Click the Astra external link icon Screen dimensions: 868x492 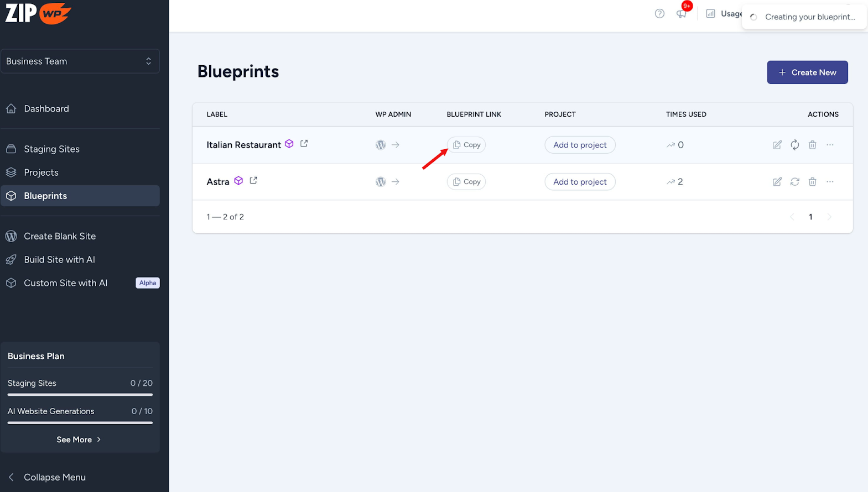pyautogui.click(x=253, y=181)
